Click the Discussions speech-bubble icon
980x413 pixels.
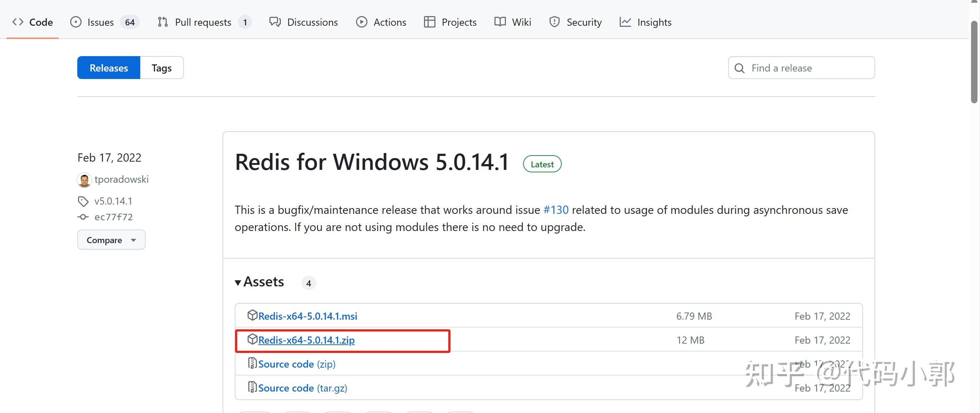(x=275, y=22)
